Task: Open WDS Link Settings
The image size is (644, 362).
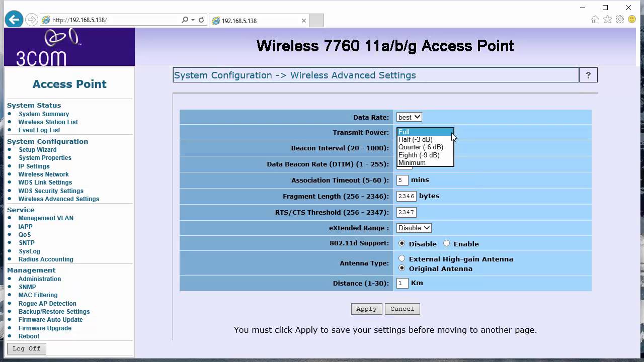Action: click(45, 183)
